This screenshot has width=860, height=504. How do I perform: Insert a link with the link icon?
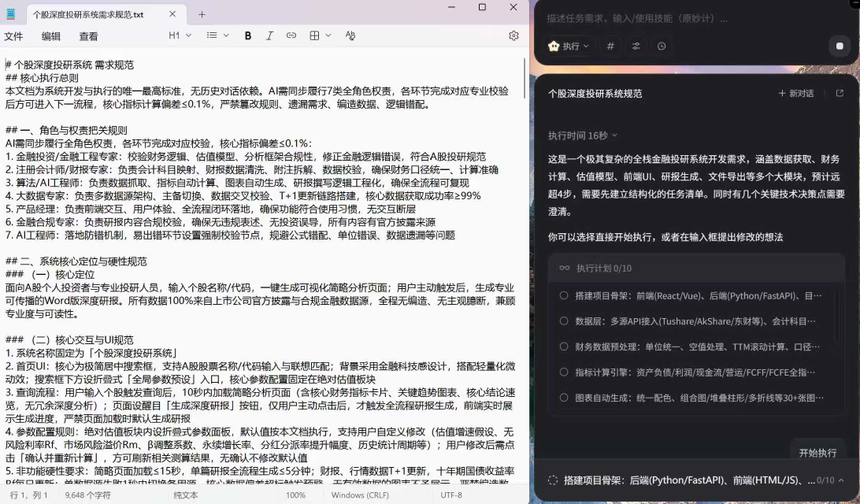tap(291, 35)
